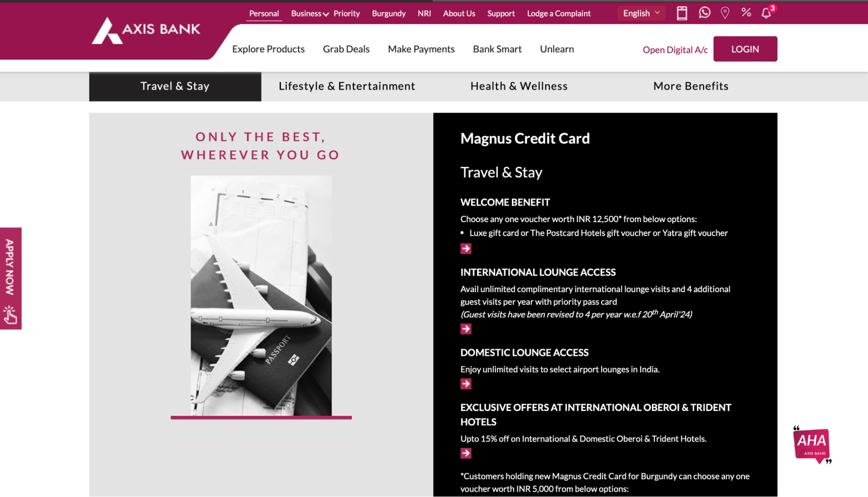
Task: Click the LOGIN button
Action: 745,49
